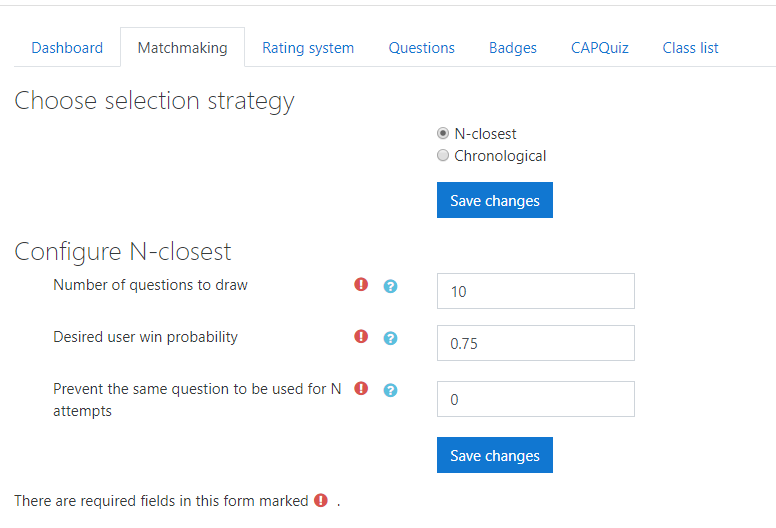Click required icon beside Prevent the same question
This screenshot has width=776, height=528.
(362, 389)
